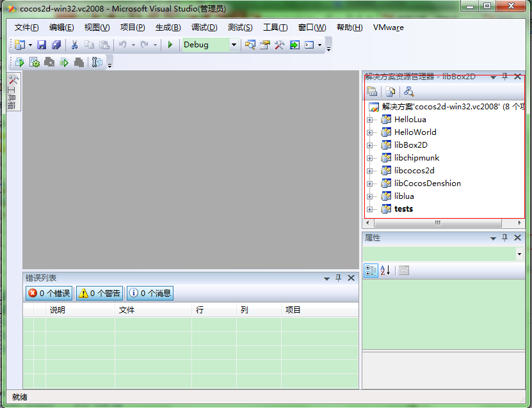Viewport: 532px width, 408px height.
Task: Switch the Properties panel to Categorized view
Action: 371,271
